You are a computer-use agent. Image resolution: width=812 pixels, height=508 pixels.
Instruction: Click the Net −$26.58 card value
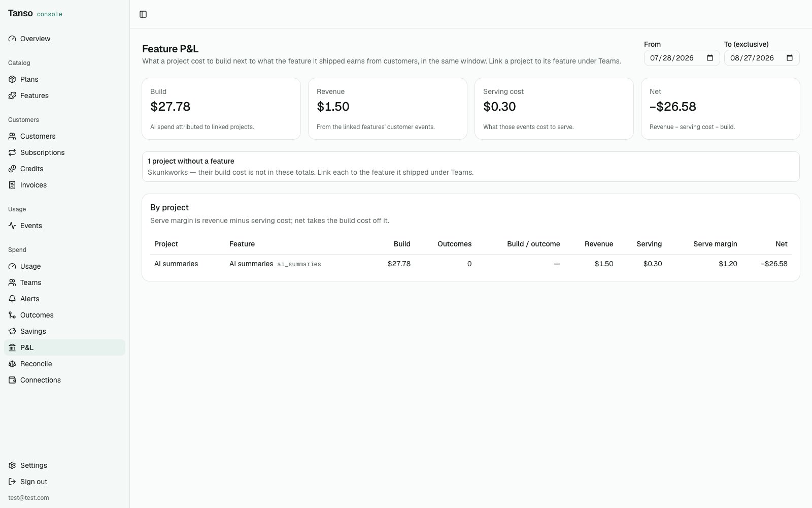pyautogui.click(x=673, y=107)
